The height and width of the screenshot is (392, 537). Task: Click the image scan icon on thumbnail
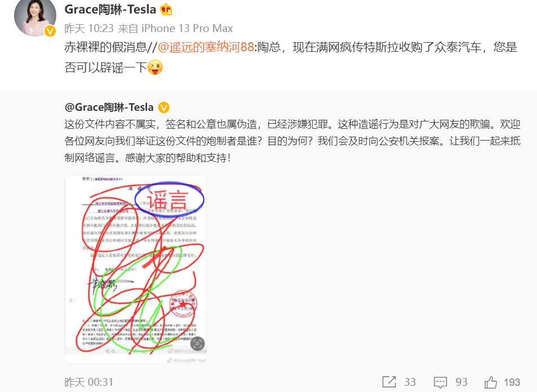(197, 343)
